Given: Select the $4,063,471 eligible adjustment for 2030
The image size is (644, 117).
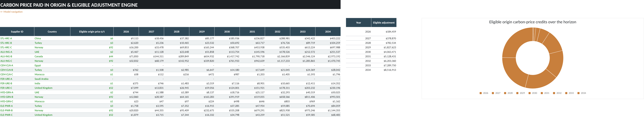Looking at the screenshot, I should (384, 52).
